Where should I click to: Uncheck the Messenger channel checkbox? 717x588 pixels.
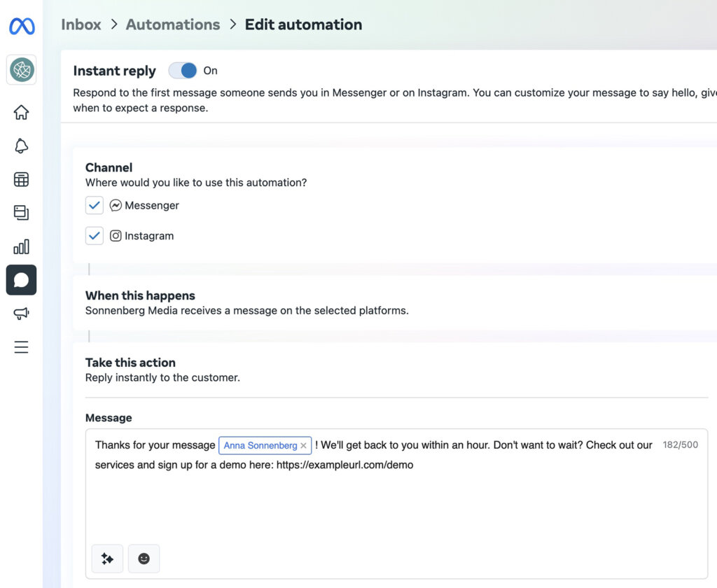(x=95, y=205)
